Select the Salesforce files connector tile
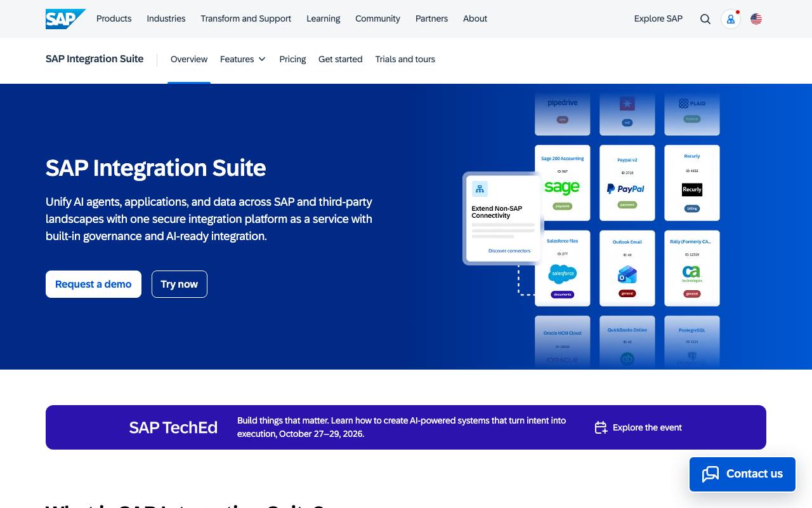812x508 pixels. click(563, 268)
